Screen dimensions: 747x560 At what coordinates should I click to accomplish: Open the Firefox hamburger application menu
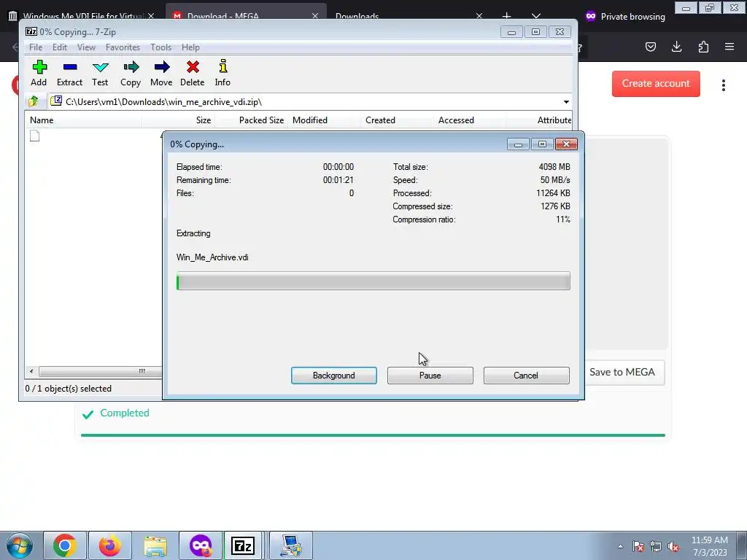click(729, 46)
